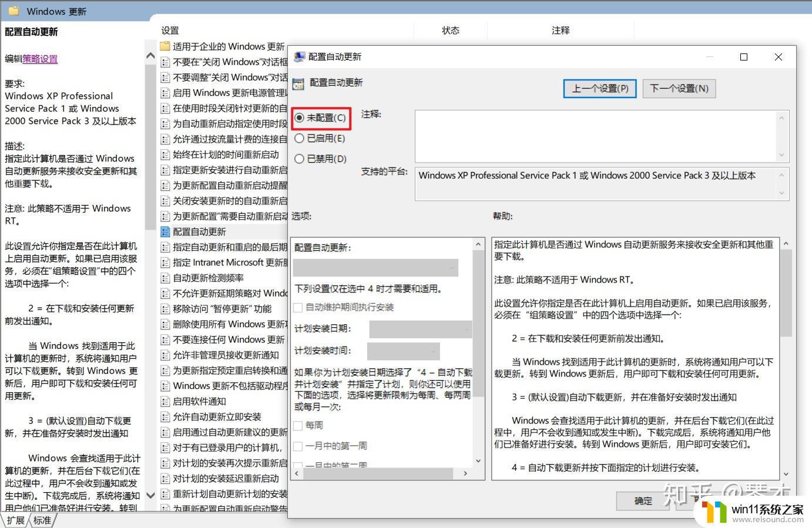Open the 配置自动更新 dropdown in options
Screen dimensions: 812x528
click(x=375, y=268)
